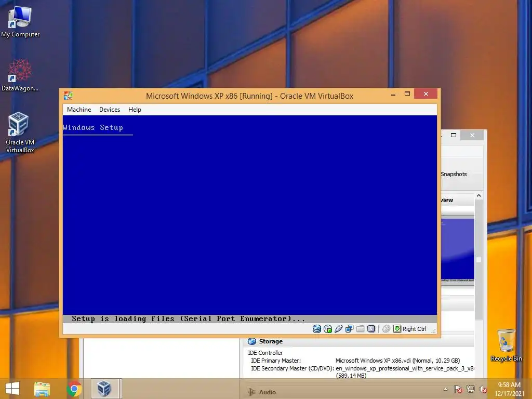Open File Explorer from the taskbar

point(42,389)
